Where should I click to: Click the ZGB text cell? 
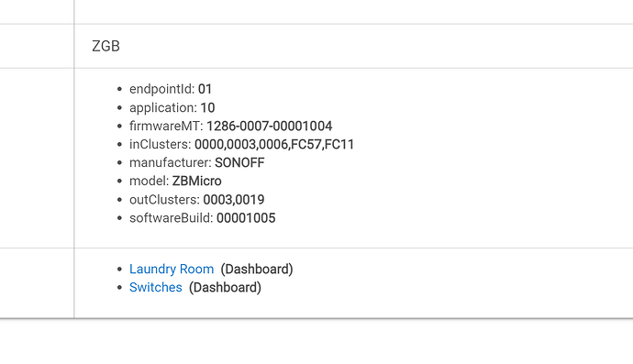(105, 47)
